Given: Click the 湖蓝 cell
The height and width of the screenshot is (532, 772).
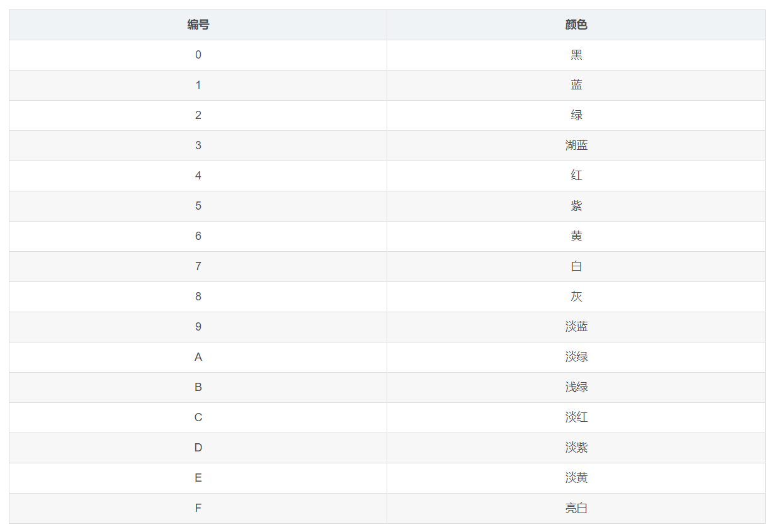Looking at the screenshot, I should coord(576,145).
